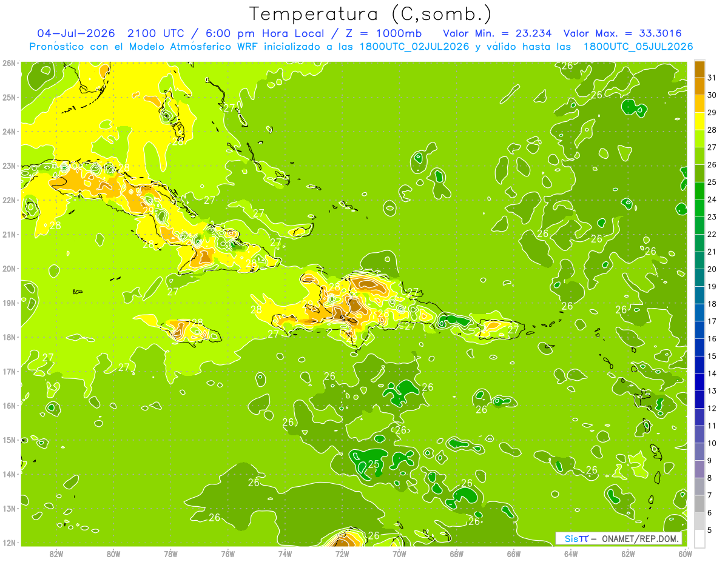
Task: Click the legend swatch between 29 and 30
Action: pos(699,103)
